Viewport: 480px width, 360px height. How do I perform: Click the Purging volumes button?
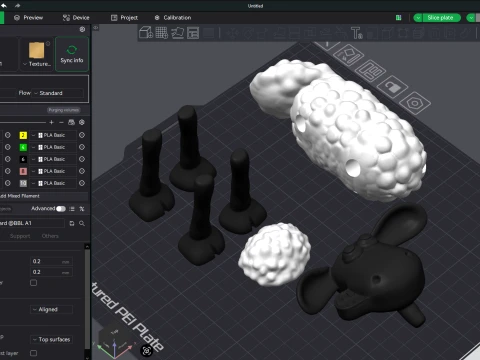tap(63, 110)
